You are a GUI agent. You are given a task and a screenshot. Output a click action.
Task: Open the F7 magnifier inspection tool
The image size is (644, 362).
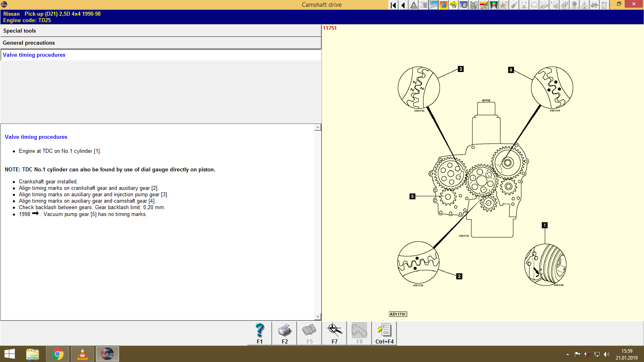click(x=334, y=333)
